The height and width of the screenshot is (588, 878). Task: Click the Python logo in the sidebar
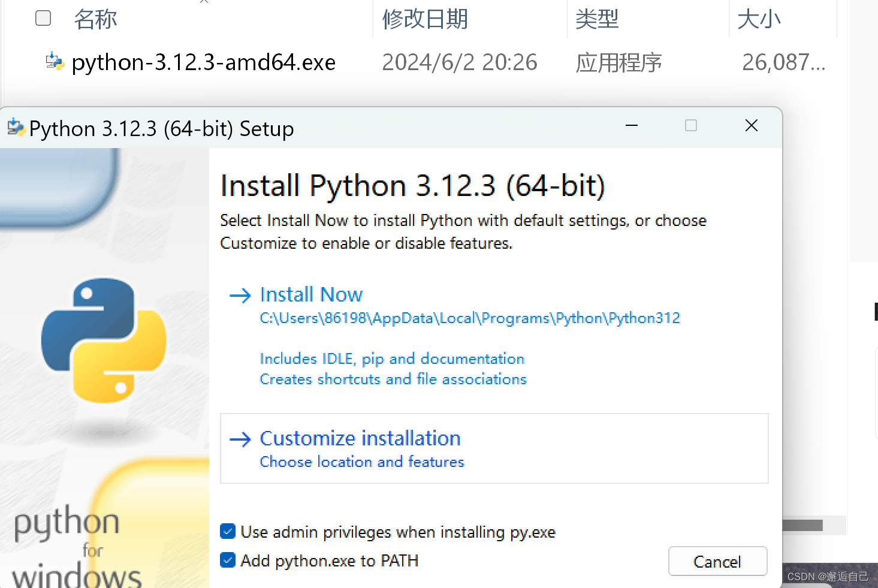pyautogui.click(x=104, y=340)
